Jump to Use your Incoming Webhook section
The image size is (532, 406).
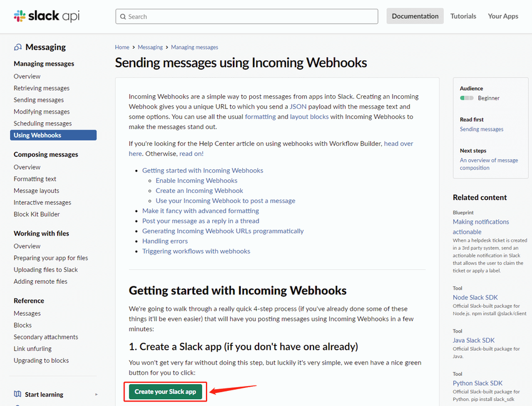click(225, 200)
